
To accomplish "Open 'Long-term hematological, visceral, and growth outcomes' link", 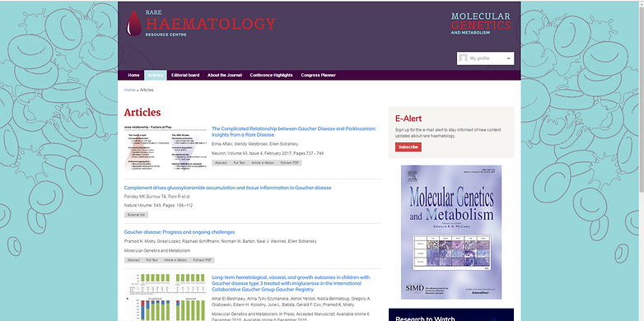I will tap(291, 283).
